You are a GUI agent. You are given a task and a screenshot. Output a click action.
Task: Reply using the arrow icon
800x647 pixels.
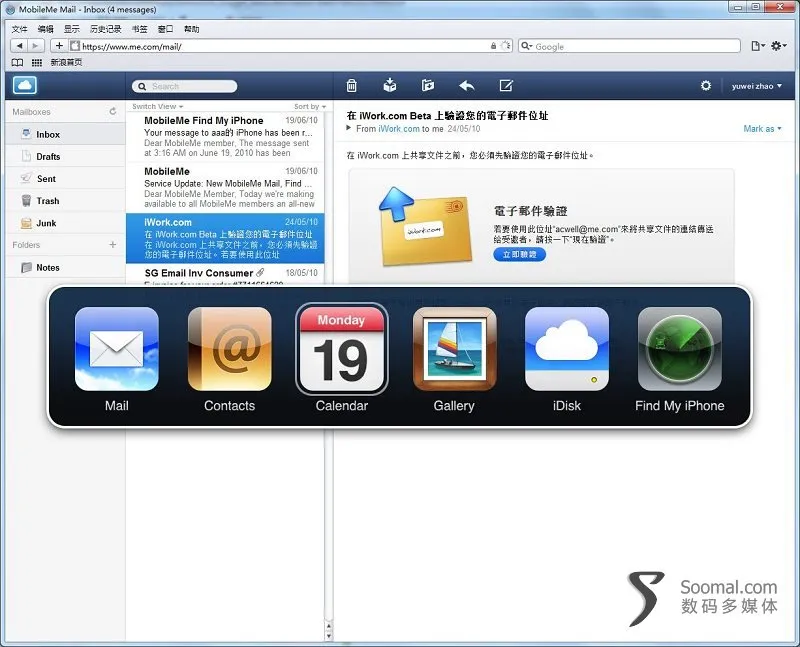click(x=466, y=86)
